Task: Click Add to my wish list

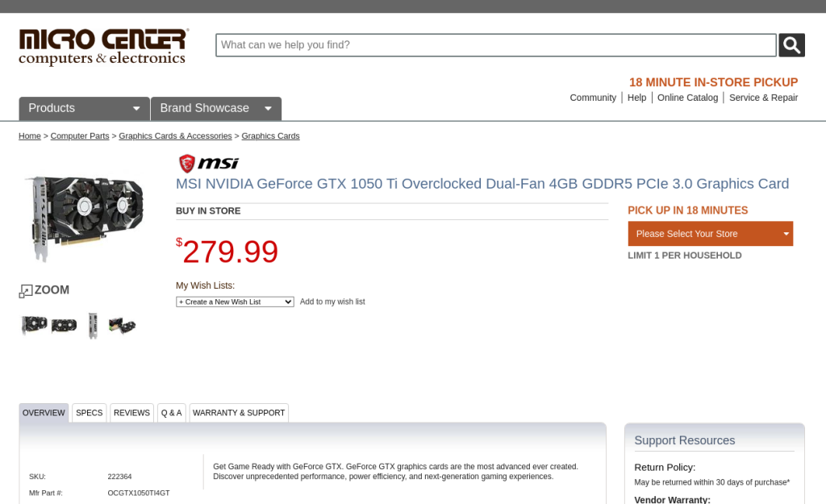Action: click(332, 302)
